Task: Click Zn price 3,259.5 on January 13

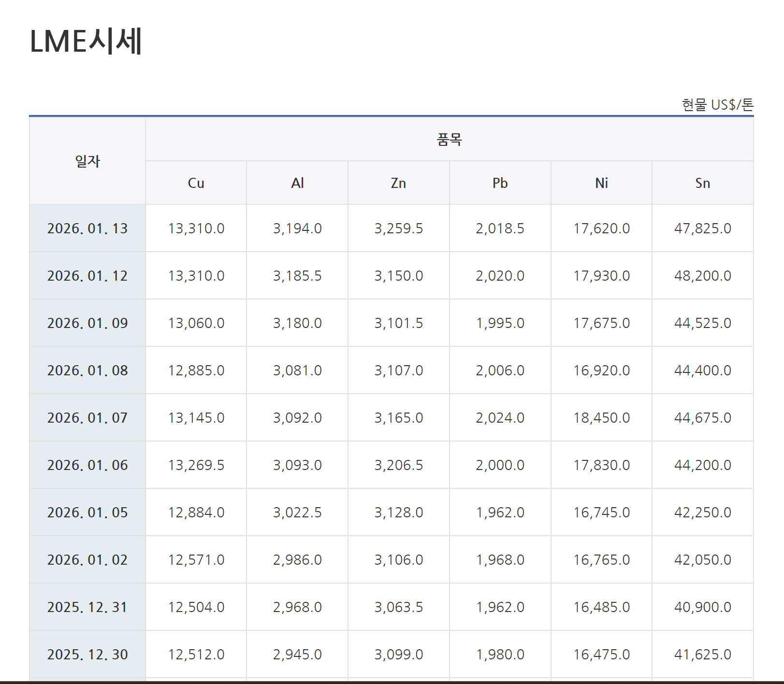Action: click(x=398, y=228)
